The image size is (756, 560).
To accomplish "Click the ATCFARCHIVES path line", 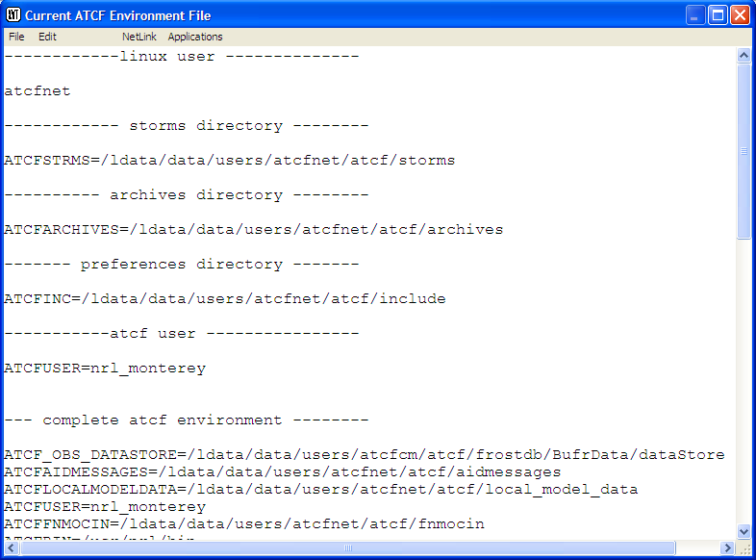I will tap(254, 230).
